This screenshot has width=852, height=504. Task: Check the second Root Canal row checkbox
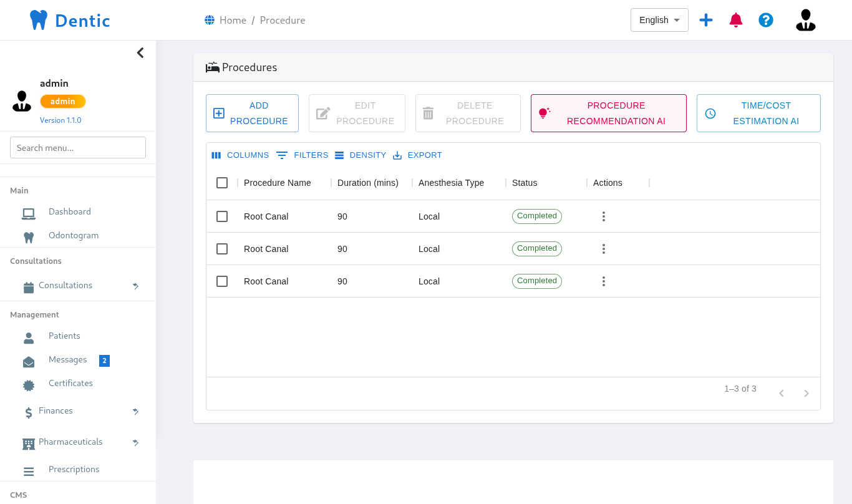point(222,249)
